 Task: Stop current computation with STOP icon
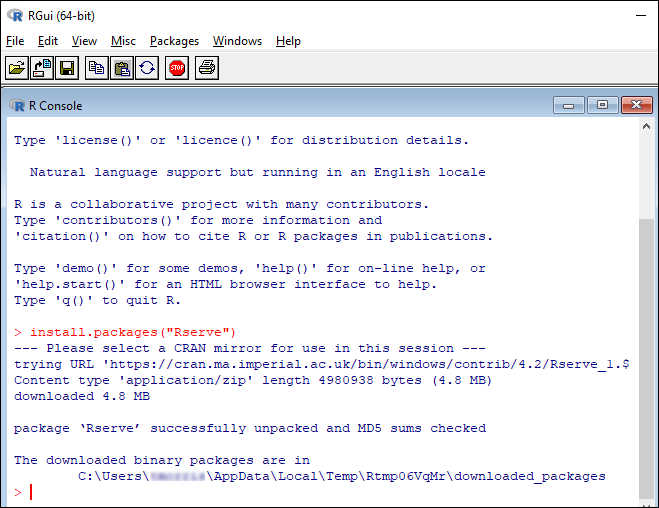pos(177,68)
